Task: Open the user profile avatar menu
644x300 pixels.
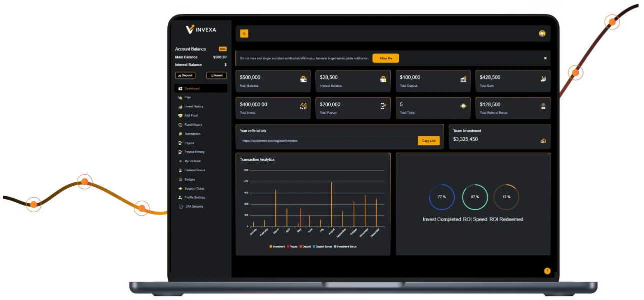Action: [542, 33]
